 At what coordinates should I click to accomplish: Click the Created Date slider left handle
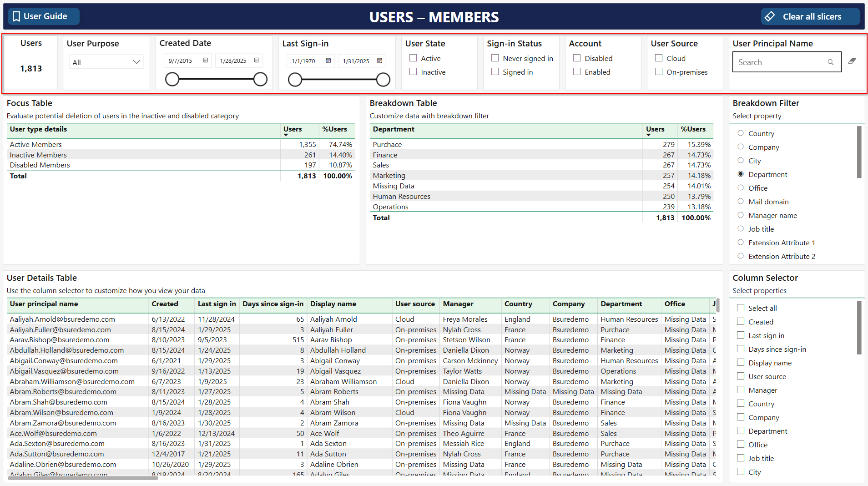click(172, 79)
